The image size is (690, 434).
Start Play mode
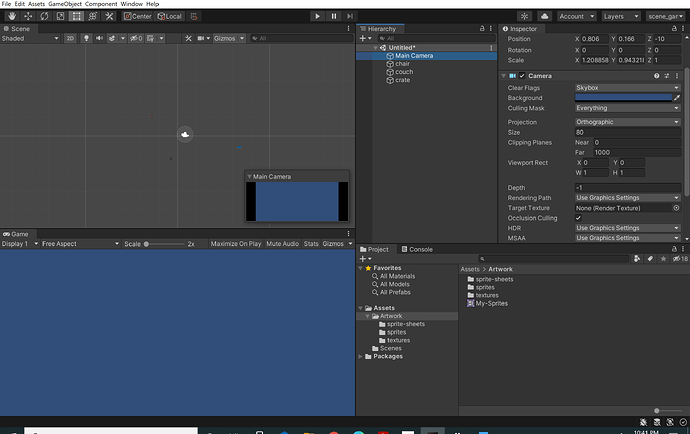pyautogui.click(x=317, y=16)
